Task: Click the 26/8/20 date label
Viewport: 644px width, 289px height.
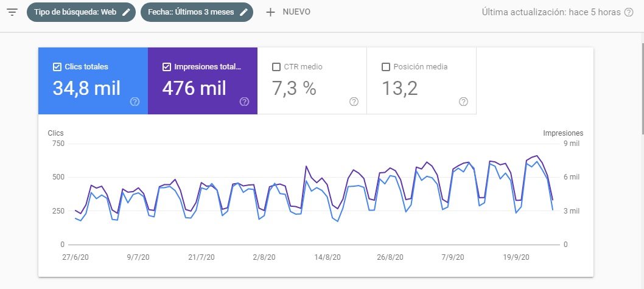Action: tap(390, 257)
